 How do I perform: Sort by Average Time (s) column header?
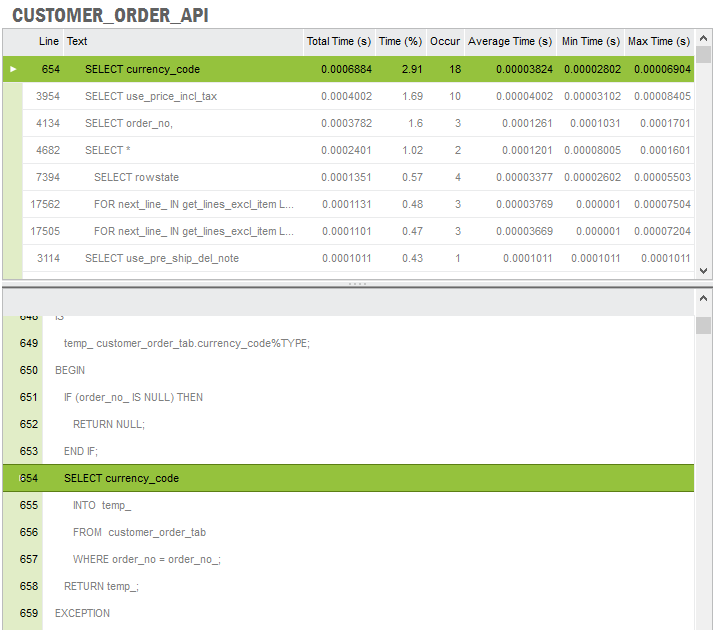click(x=510, y=42)
